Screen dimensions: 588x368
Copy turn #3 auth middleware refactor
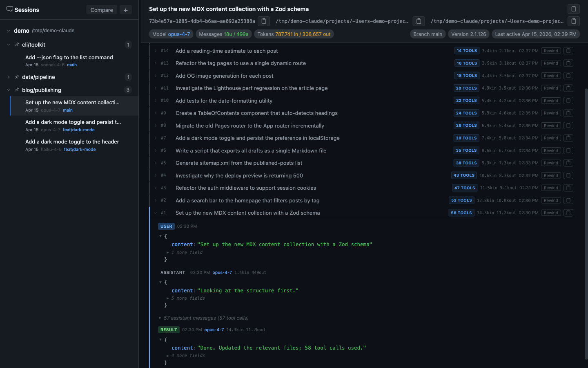point(568,188)
